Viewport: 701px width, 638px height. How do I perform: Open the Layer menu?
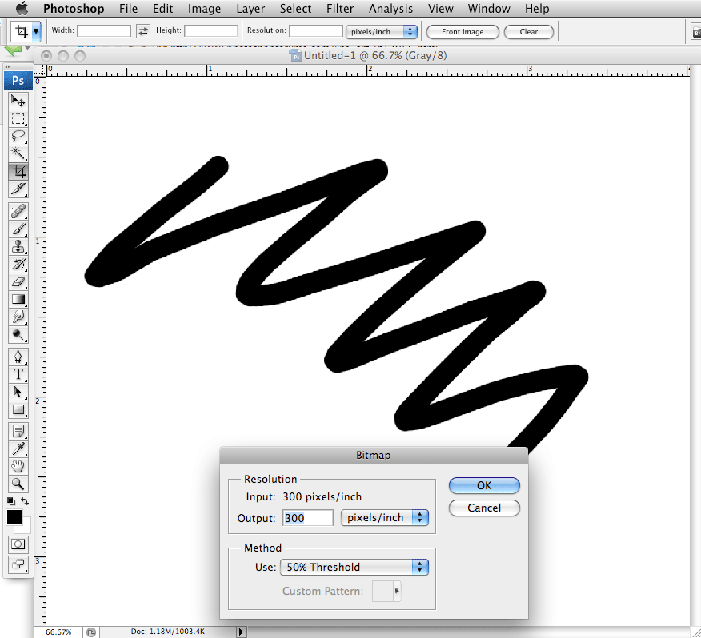250,9
